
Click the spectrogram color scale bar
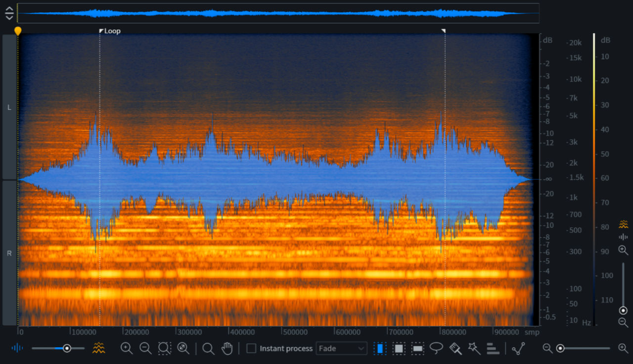point(594,180)
